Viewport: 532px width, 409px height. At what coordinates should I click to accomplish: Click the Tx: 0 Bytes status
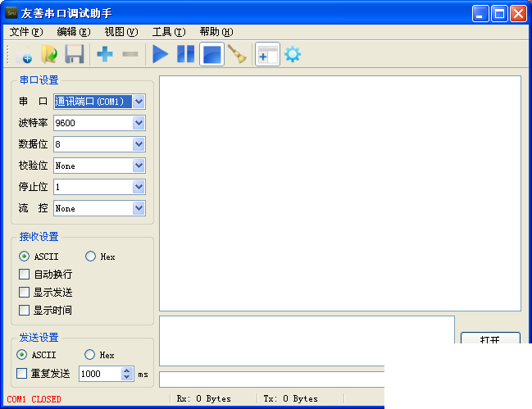coord(290,399)
